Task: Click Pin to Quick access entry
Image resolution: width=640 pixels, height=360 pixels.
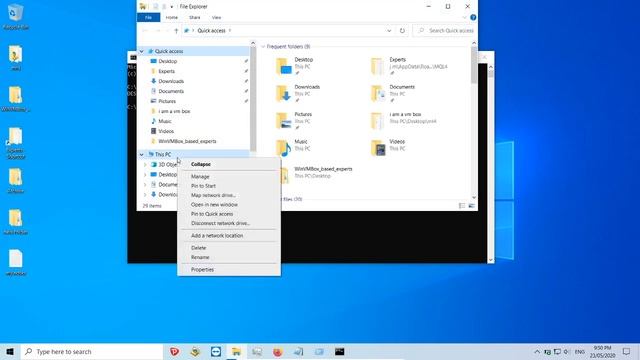Action: click(x=212, y=214)
